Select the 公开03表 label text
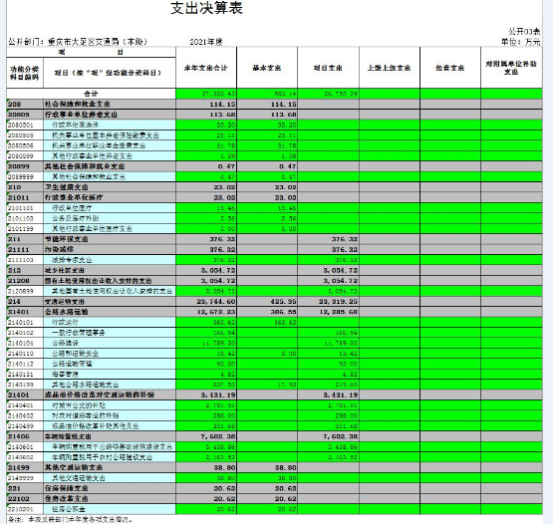The width and height of the screenshot is (554, 529). 524,31
